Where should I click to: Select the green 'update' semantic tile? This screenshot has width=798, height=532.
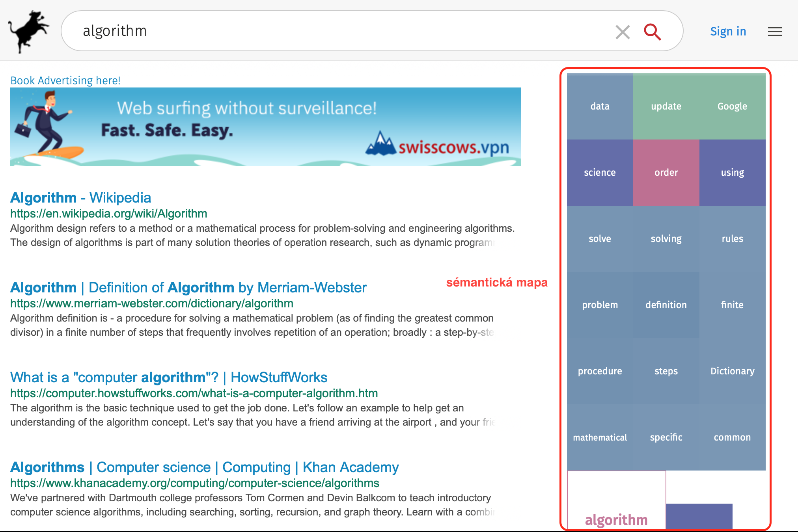tap(666, 106)
